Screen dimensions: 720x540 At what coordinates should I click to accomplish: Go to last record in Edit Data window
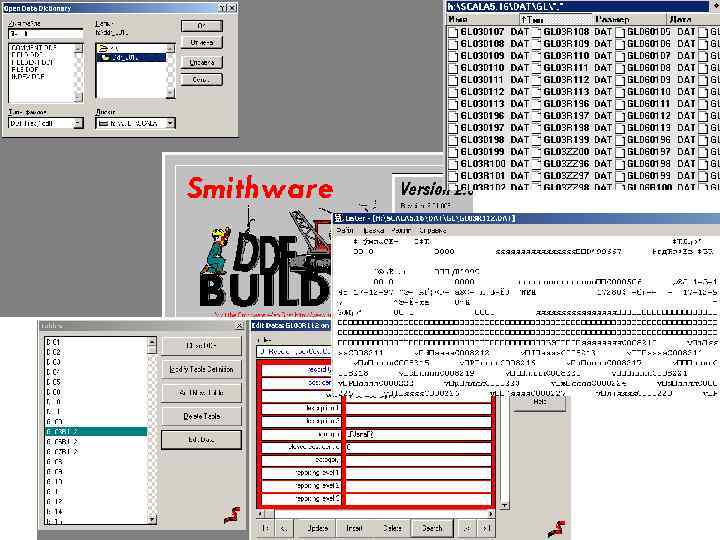click(x=486, y=528)
